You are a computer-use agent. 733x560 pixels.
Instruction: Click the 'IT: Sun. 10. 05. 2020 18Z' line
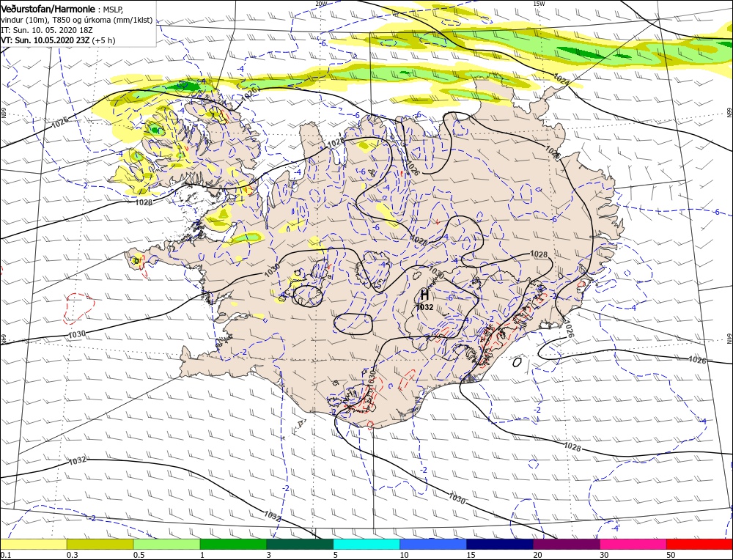(46, 30)
